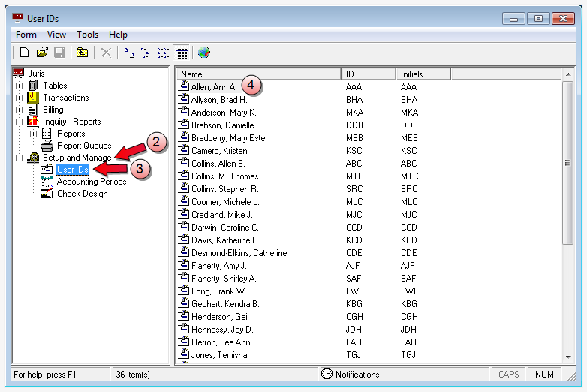587x392 pixels.
Task: Select user Anderson, Mary K.
Action: click(224, 113)
